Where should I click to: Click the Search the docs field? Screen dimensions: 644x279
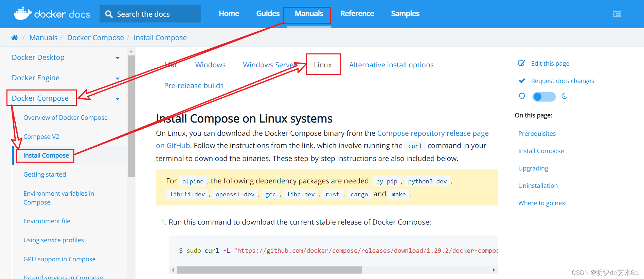point(150,14)
